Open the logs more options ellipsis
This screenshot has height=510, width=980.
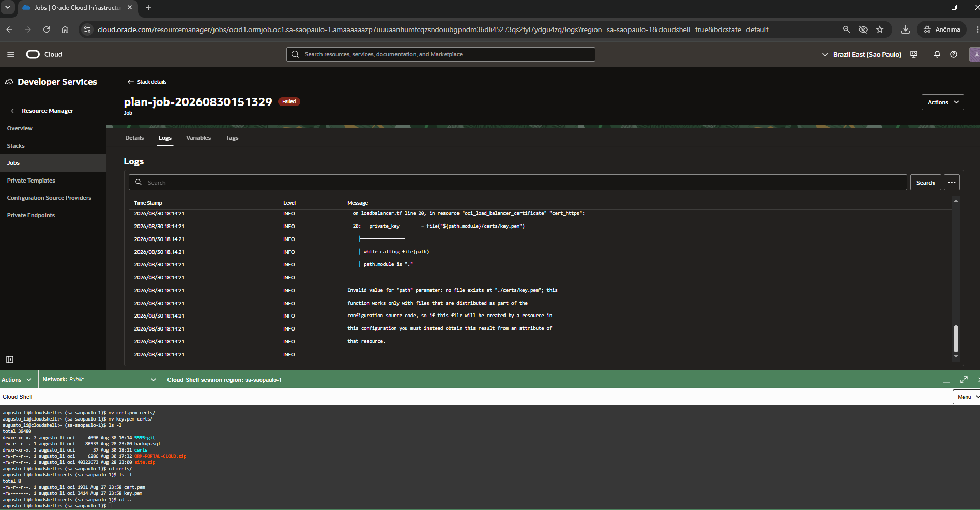point(952,183)
